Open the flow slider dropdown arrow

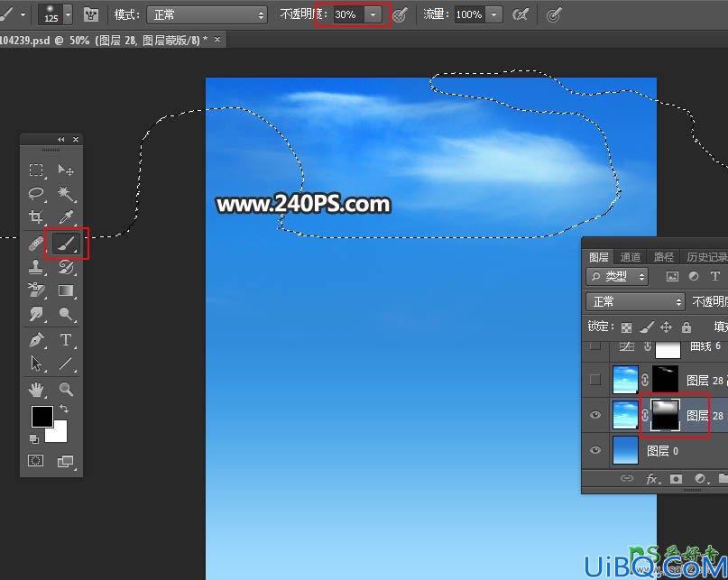tap(494, 14)
